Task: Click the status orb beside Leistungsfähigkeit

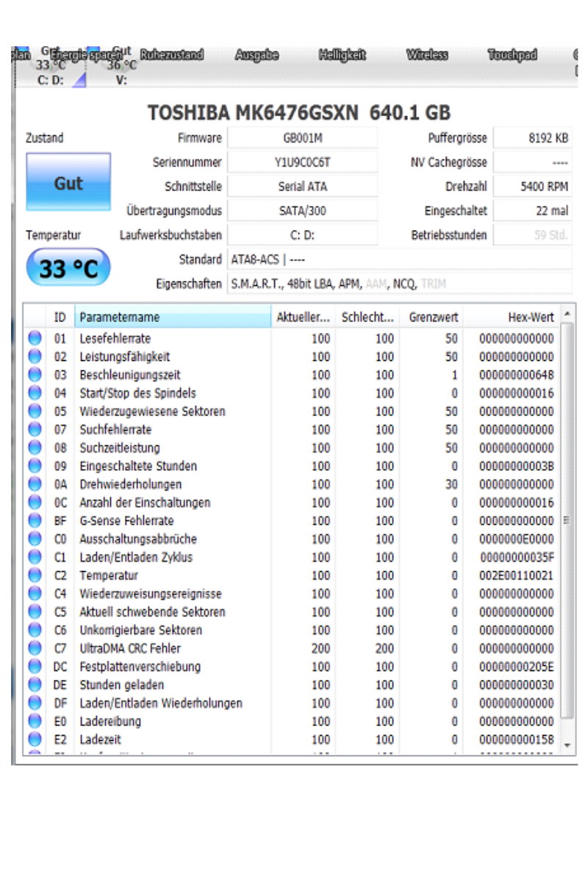Action: 35,356
